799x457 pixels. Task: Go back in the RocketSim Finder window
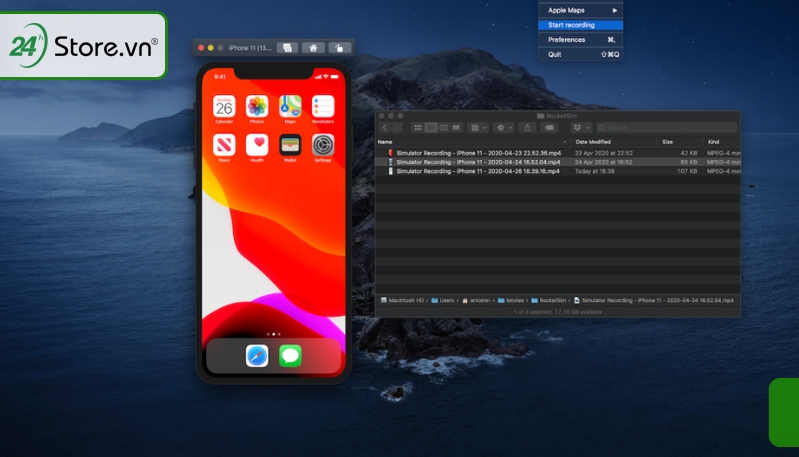[x=385, y=127]
